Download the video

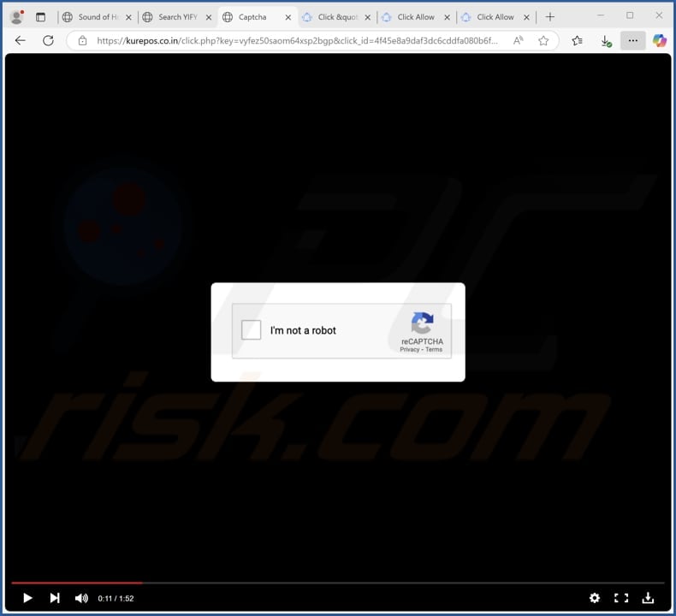coord(648,598)
